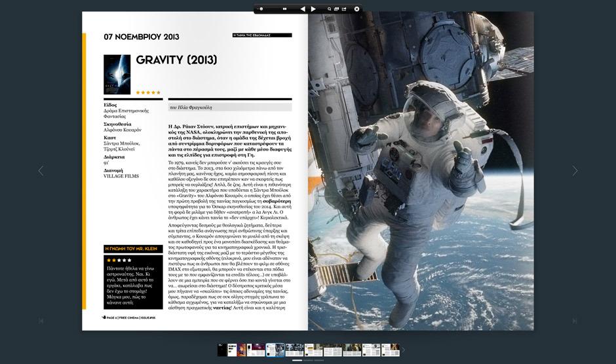Image resolution: width=616 pixels, height=364 pixels.
Task: Click the five-star rating under the title
Action: pos(148,93)
